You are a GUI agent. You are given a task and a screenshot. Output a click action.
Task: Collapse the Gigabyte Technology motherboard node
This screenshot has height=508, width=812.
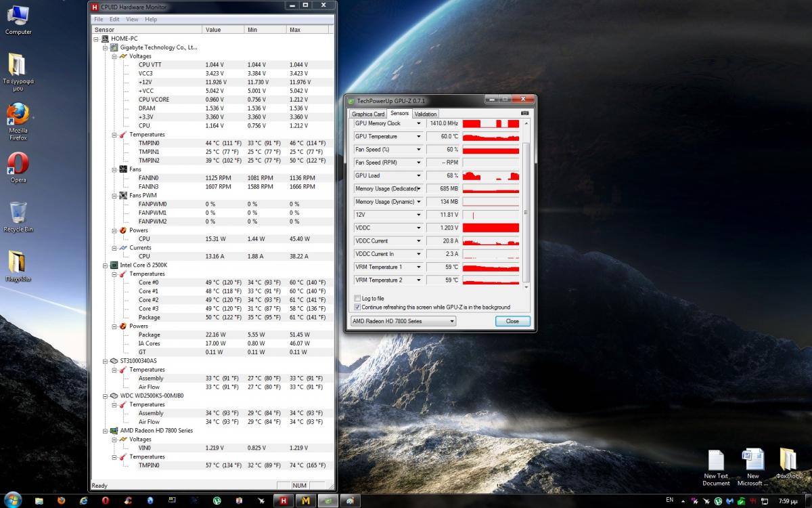pyautogui.click(x=105, y=47)
